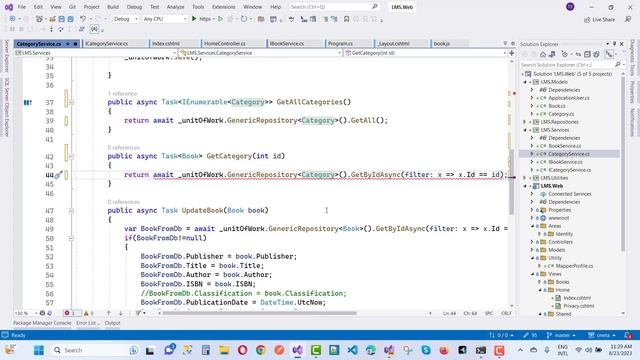Expand LMS.Utilities project node
The height and width of the screenshot is (360, 640).
525,178
